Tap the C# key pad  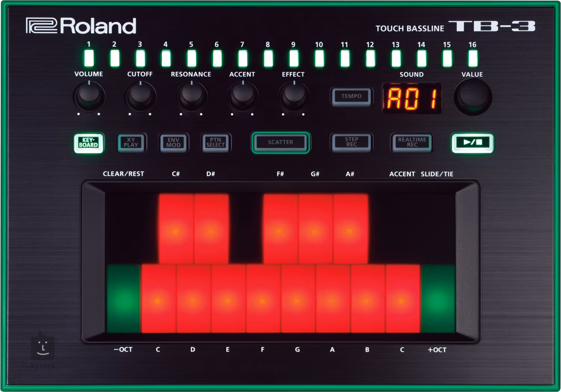point(176,228)
